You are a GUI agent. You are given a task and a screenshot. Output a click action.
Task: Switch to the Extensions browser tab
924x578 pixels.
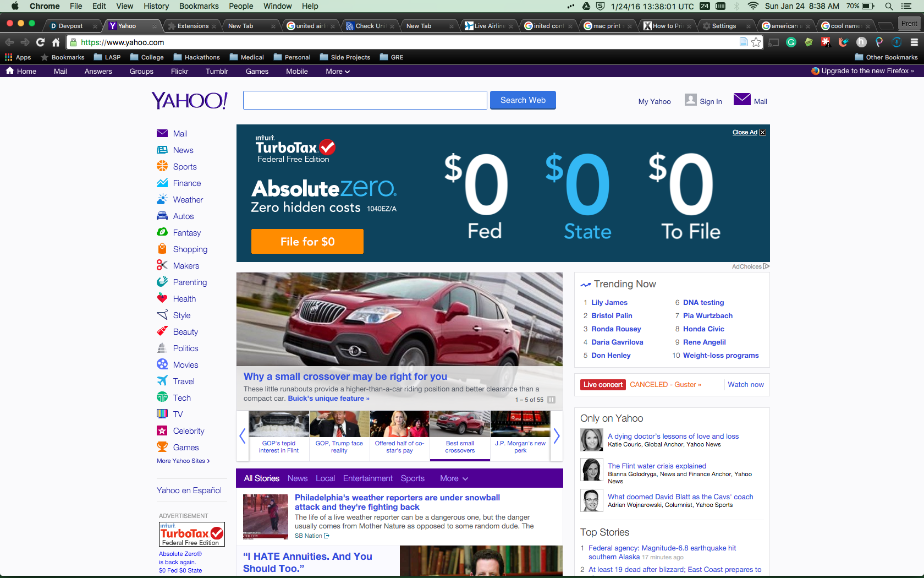tap(192, 26)
